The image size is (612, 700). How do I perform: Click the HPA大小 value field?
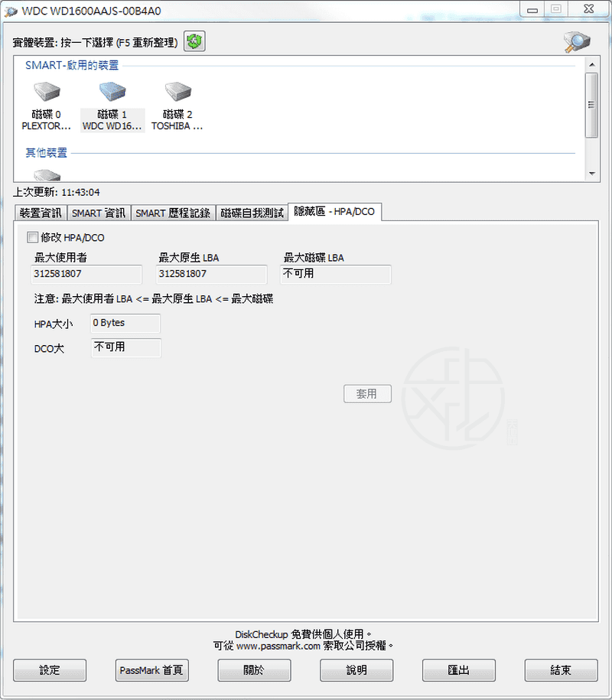pos(125,324)
